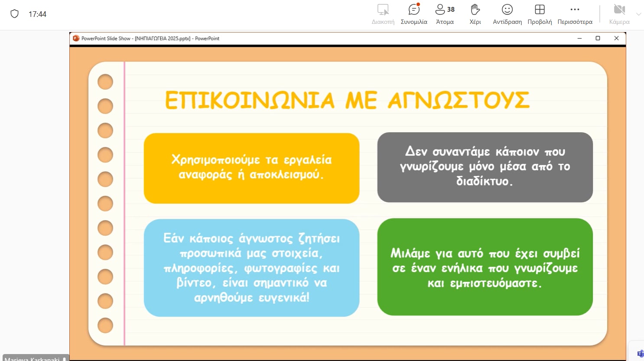Click the disabled Διακοπή sharing button

383,14
